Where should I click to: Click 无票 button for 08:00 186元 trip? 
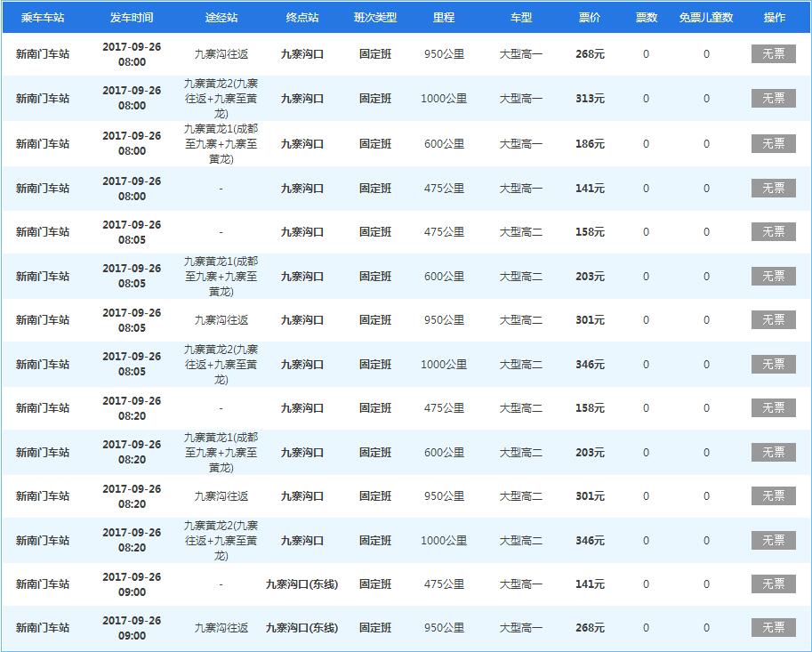773,143
